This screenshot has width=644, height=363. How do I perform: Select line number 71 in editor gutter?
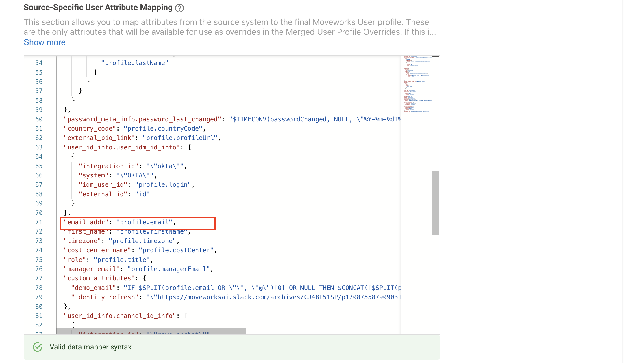tap(39, 222)
